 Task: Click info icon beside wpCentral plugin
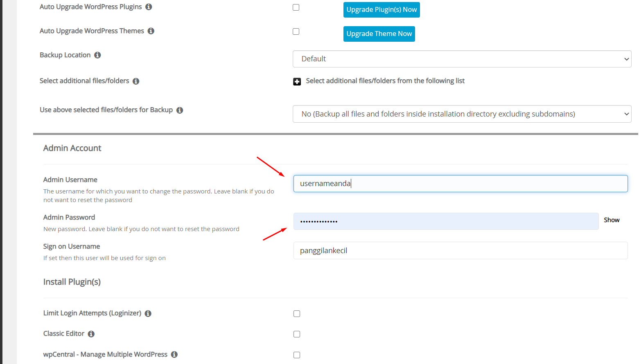174,355
